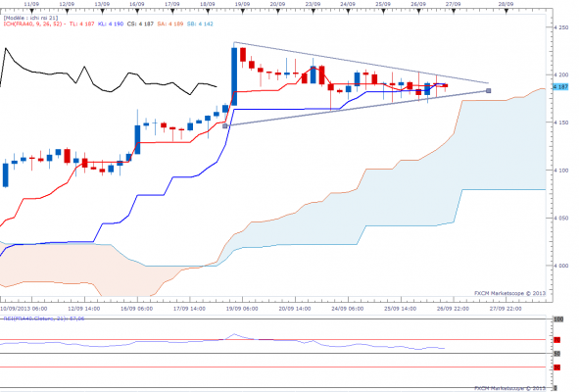
Task: Click the RSI(FRA40, Cloture, 21) indicator label
Action: point(44,318)
